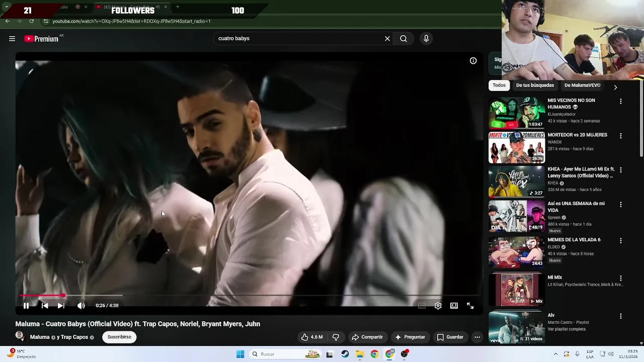Open the site info icon beside the URL
The height and width of the screenshot is (362, 644).
pyautogui.click(x=46, y=21)
